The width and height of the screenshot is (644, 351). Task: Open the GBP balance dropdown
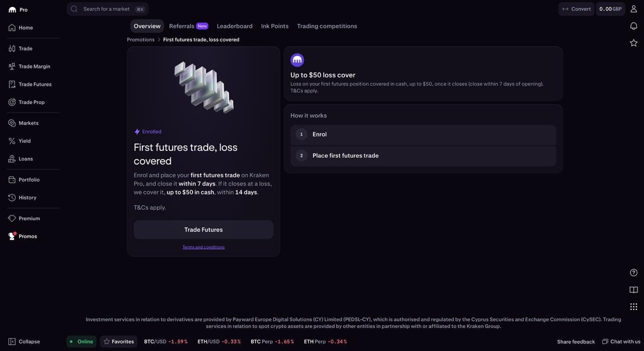click(610, 9)
